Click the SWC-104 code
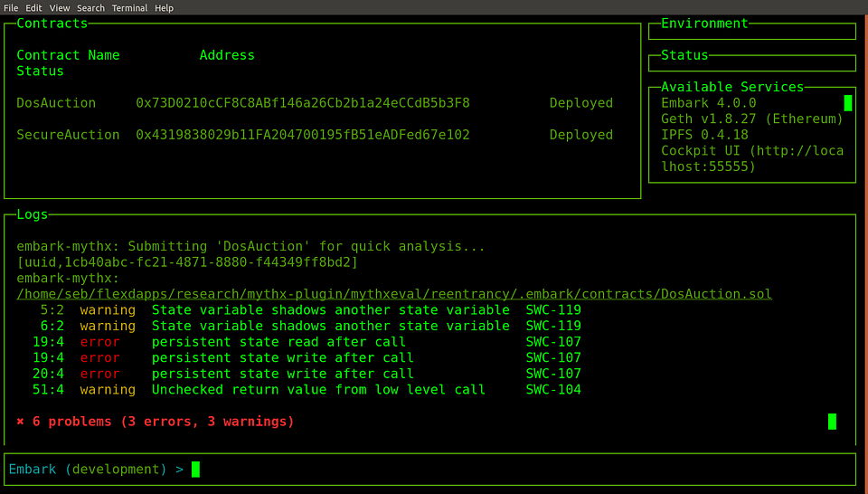 [x=553, y=390]
